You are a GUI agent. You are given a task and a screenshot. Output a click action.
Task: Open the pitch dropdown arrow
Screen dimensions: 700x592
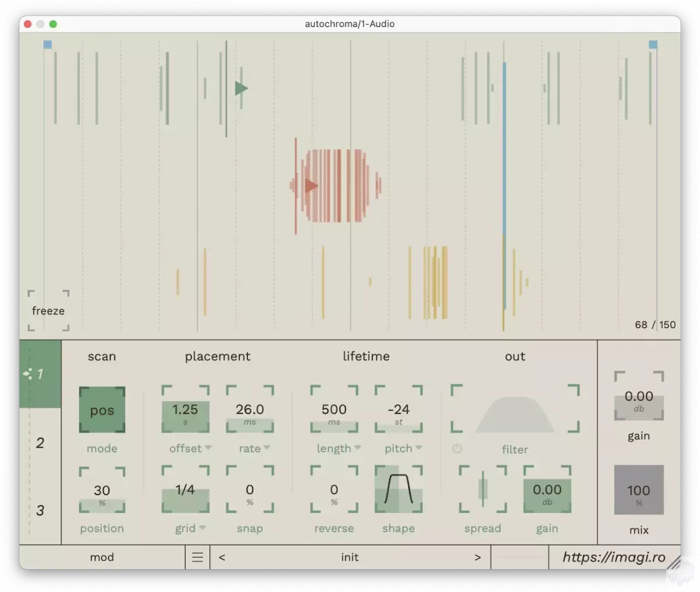(419, 448)
